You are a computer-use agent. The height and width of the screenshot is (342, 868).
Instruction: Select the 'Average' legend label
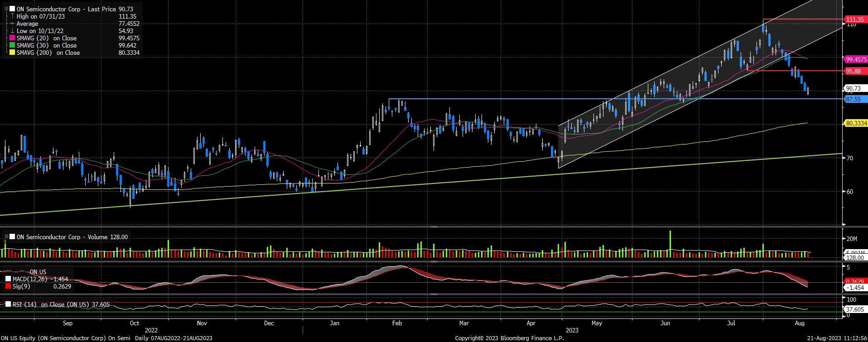[27, 24]
